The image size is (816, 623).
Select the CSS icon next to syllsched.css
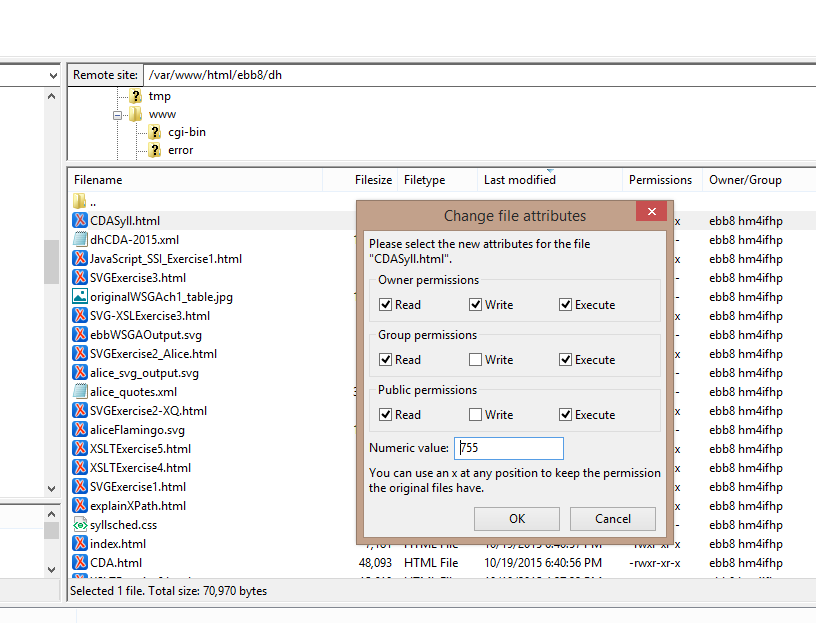(81, 524)
